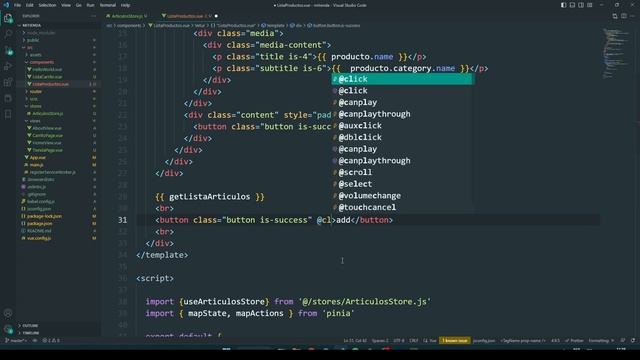Viewport: 640px width, 360px height.
Task: Choose the @volumechange suggestion
Action: (402, 196)
